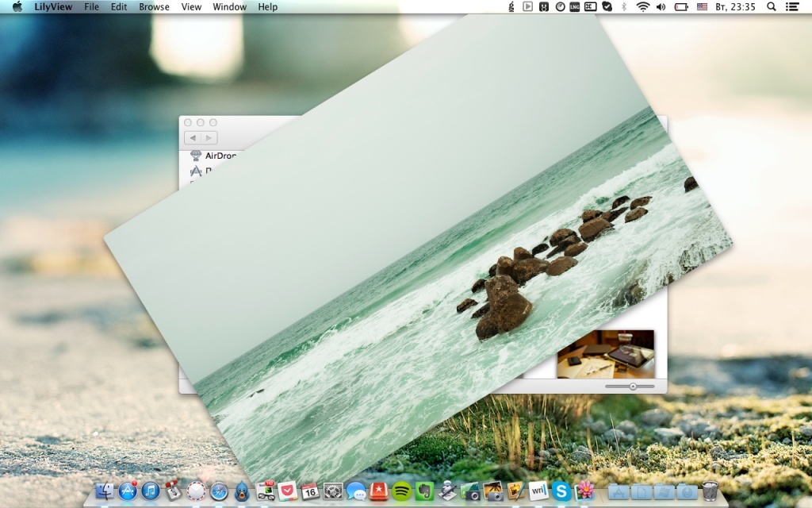Click the Finder icon size slider

[x=632, y=387]
